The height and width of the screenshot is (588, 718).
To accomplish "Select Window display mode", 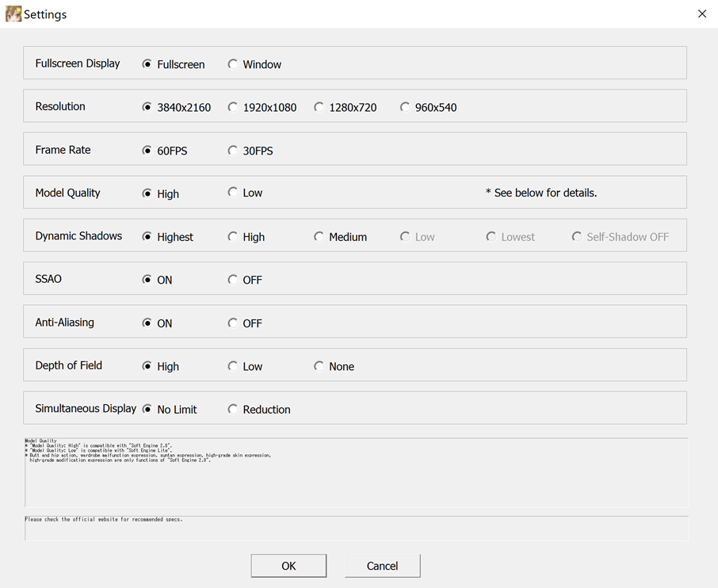I will (233, 64).
